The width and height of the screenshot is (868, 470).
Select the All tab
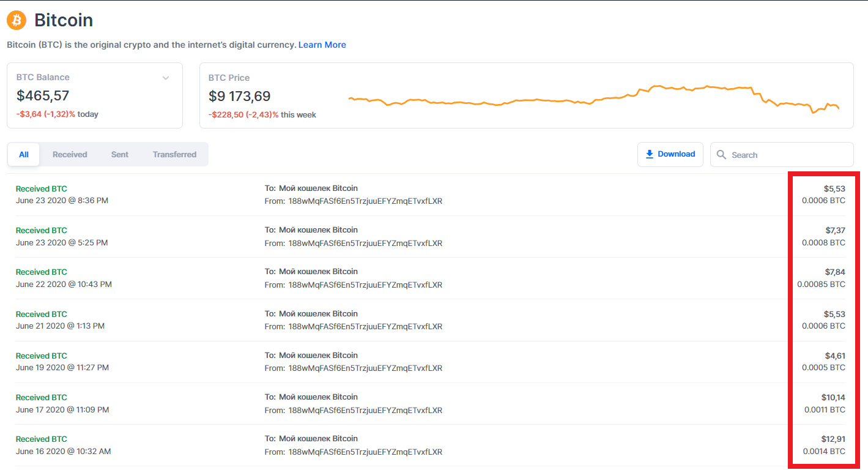[x=24, y=155]
